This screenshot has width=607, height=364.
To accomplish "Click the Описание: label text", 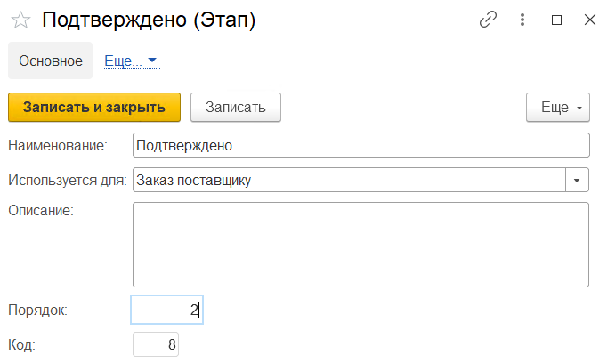I will (x=40, y=210).
